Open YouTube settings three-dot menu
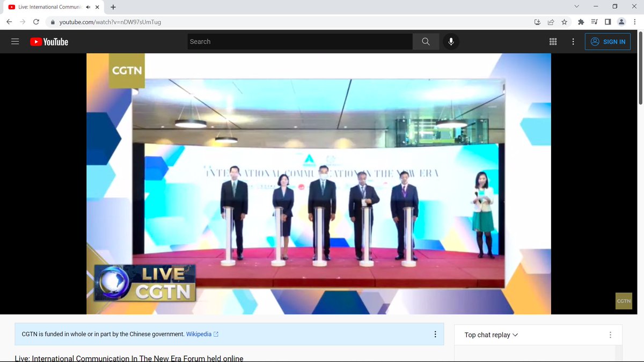This screenshot has height=362, width=644. pos(573,42)
